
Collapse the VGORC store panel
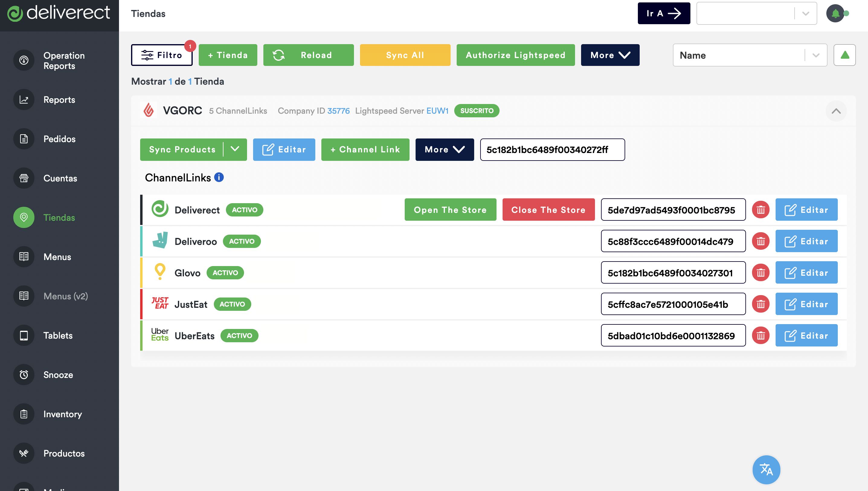pos(836,111)
